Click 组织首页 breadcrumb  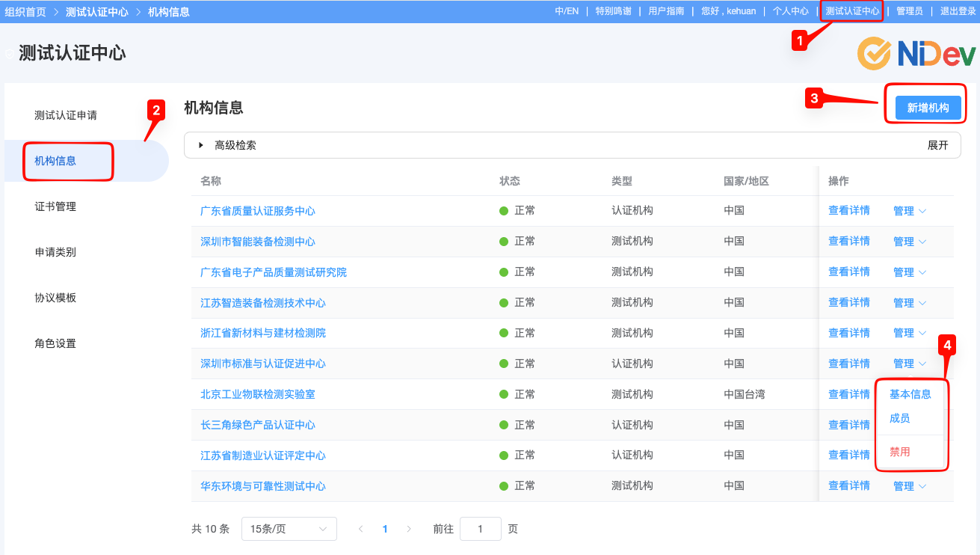click(25, 12)
